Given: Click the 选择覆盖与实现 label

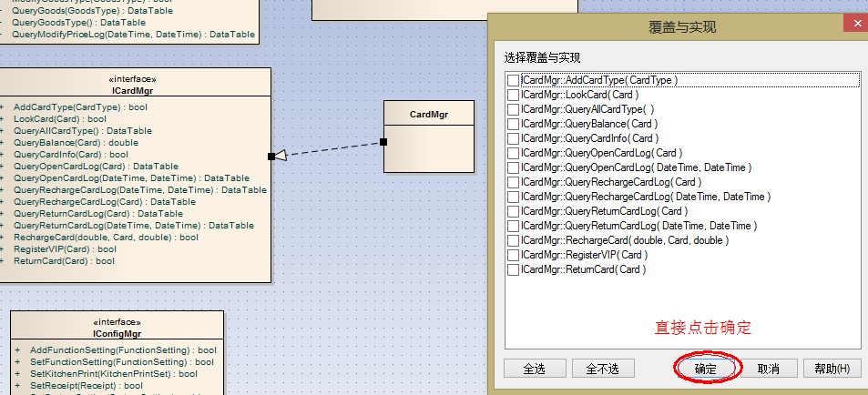Looking at the screenshot, I should point(542,58).
